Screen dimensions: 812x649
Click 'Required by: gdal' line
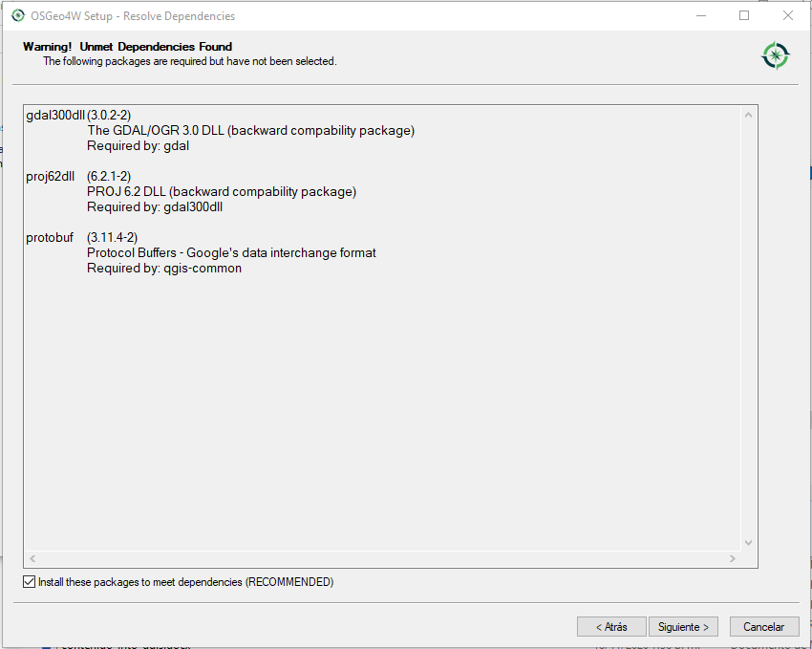click(x=139, y=146)
